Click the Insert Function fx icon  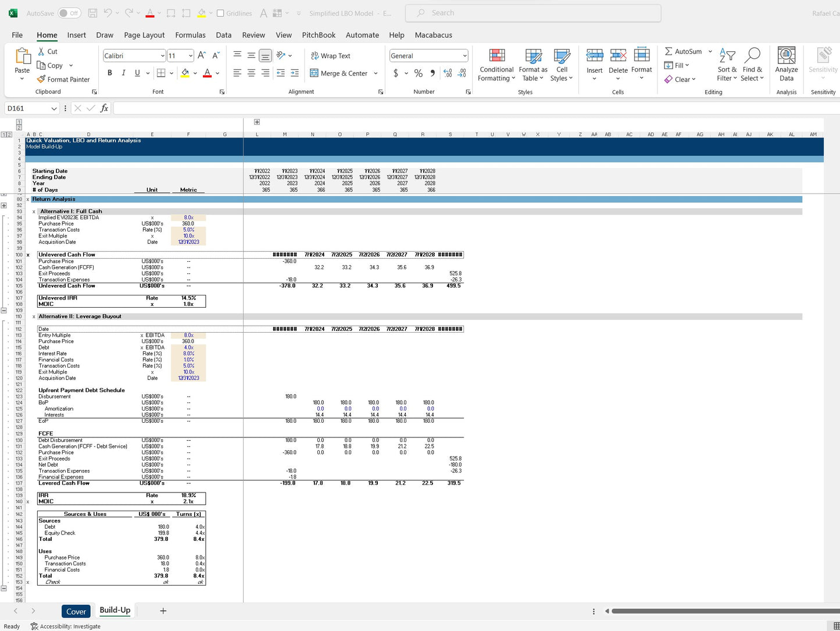[105, 108]
